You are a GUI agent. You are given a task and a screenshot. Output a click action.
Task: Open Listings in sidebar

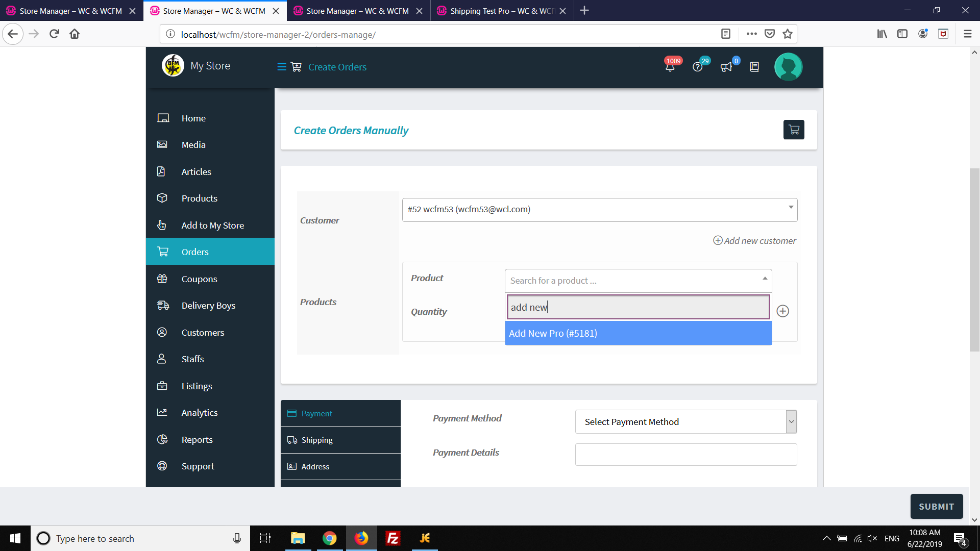click(x=210, y=386)
